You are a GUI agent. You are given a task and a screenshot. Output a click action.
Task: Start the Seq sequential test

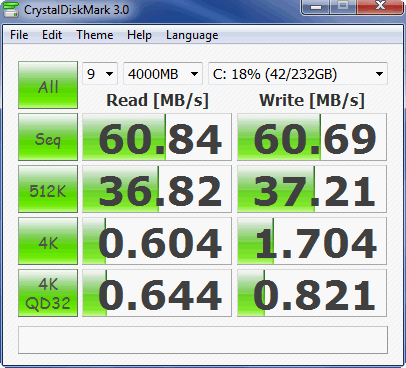[48, 137]
